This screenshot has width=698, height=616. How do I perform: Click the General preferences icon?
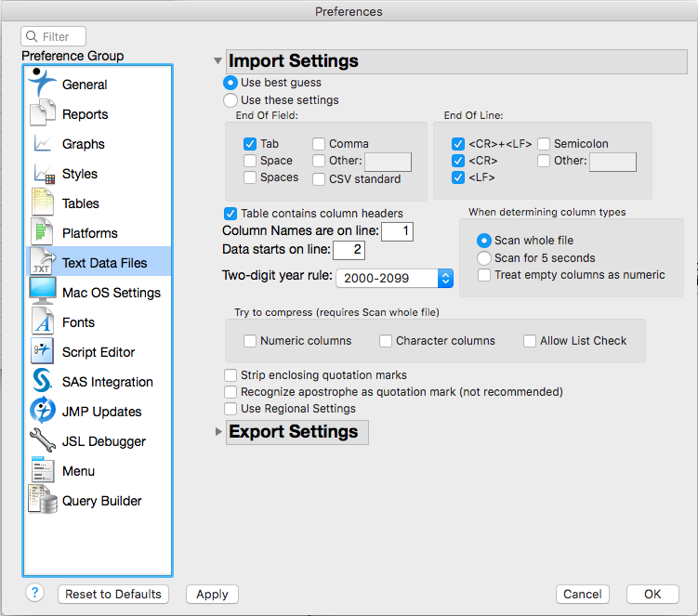pyautogui.click(x=42, y=84)
